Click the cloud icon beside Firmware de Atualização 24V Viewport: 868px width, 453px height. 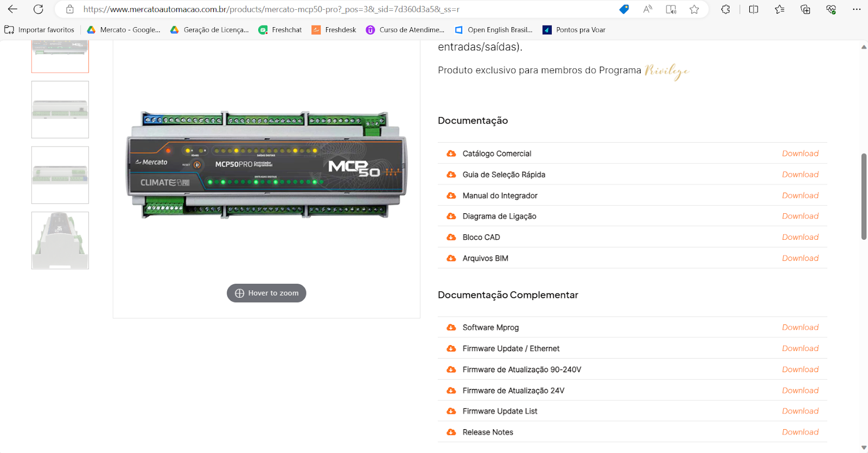(x=451, y=390)
